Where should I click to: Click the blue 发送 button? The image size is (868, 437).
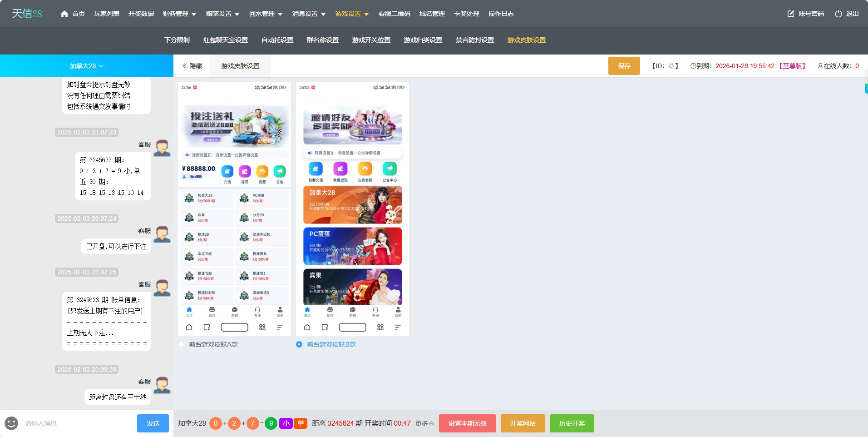point(153,423)
